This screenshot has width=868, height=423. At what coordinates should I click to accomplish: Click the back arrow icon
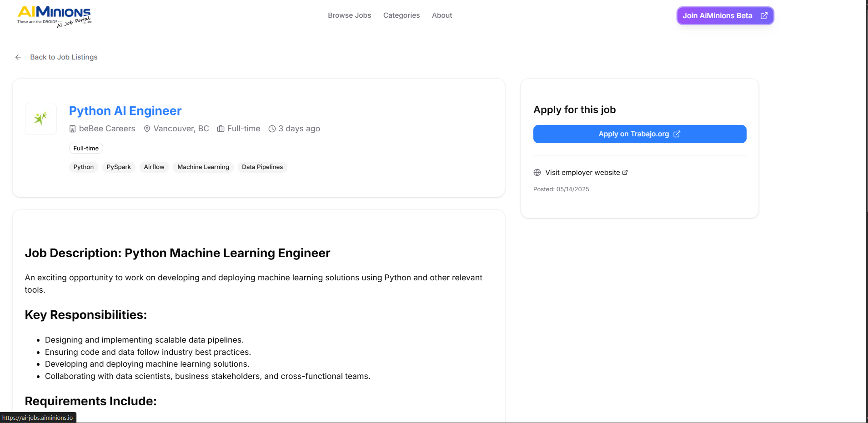tap(18, 57)
